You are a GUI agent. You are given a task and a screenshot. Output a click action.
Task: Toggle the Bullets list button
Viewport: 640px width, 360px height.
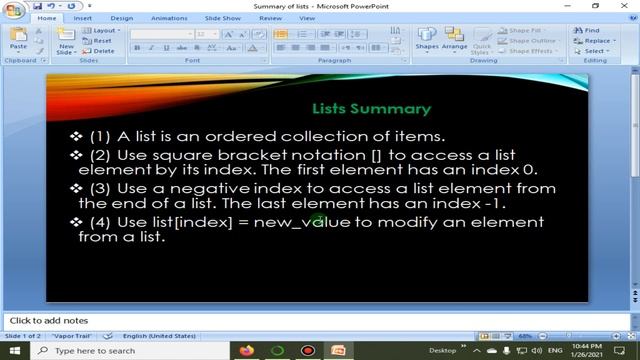click(x=281, y=34)
